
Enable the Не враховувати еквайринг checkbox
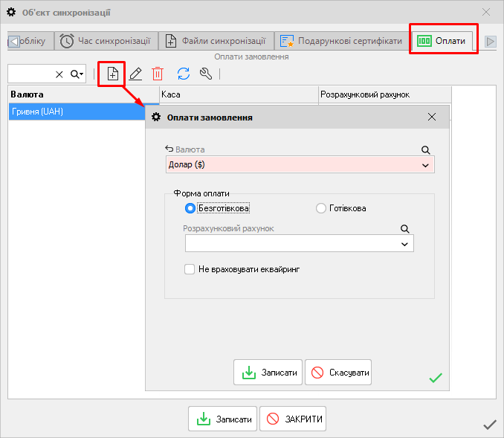190,269
